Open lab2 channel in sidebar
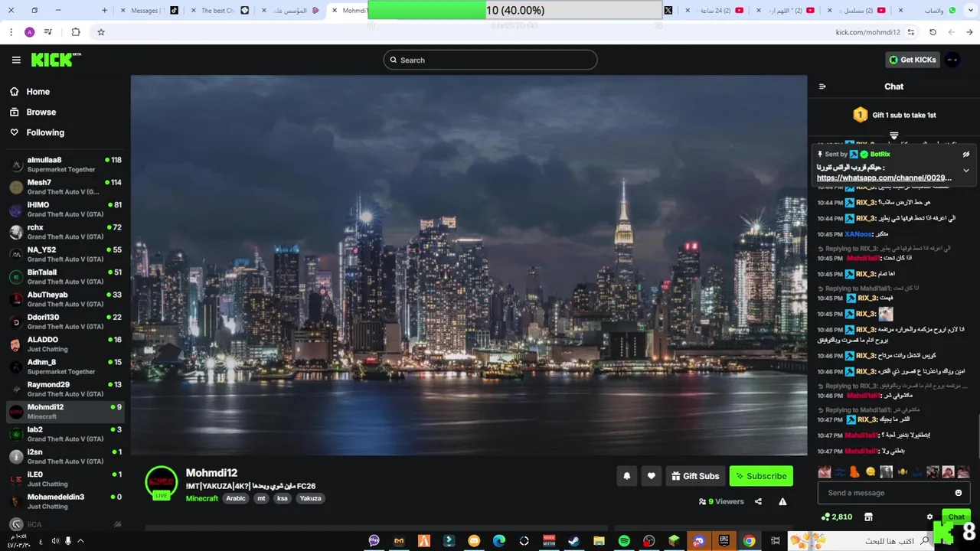Screen dimensions: 980x551 click(x=65, y=434)
